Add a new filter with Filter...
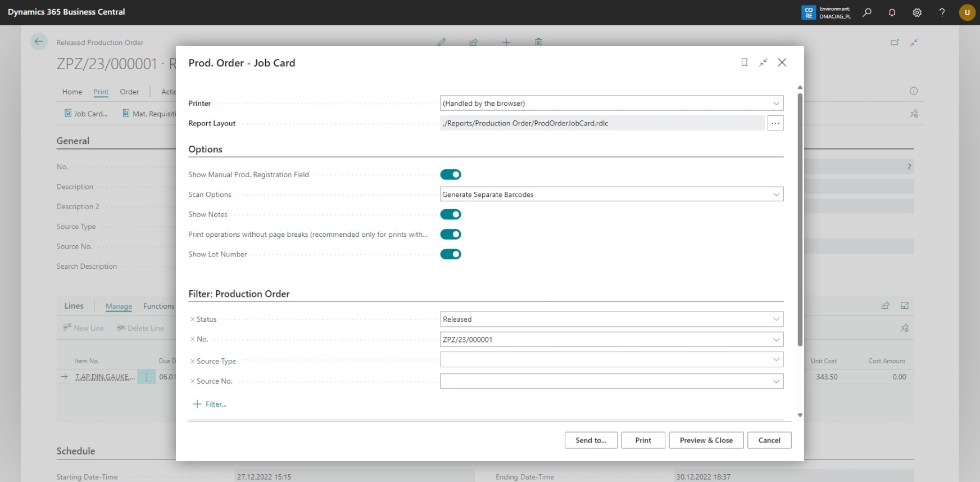The image size is (980, 482). pos(210,404)
